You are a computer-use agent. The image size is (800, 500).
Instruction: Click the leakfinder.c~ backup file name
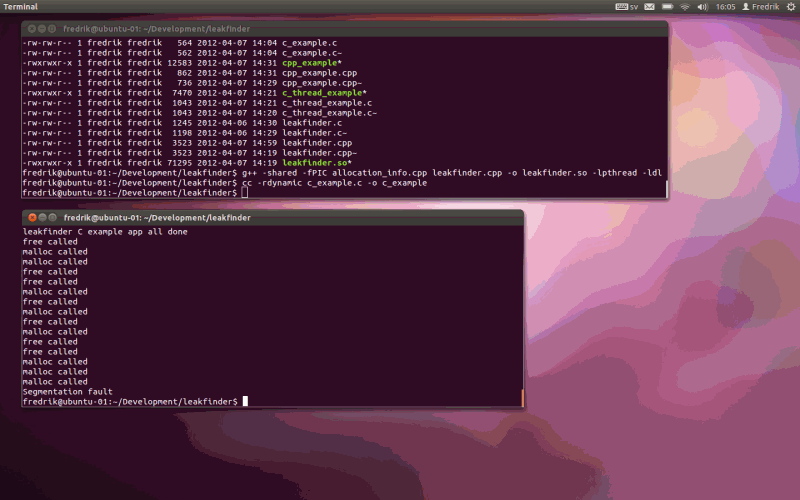pyautogui.click(x=315, y=133)
